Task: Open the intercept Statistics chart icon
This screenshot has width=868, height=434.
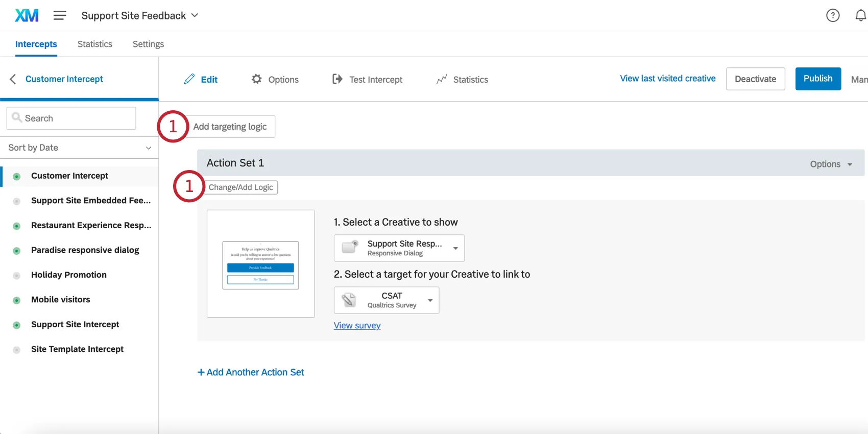Action: click(442, 79)
